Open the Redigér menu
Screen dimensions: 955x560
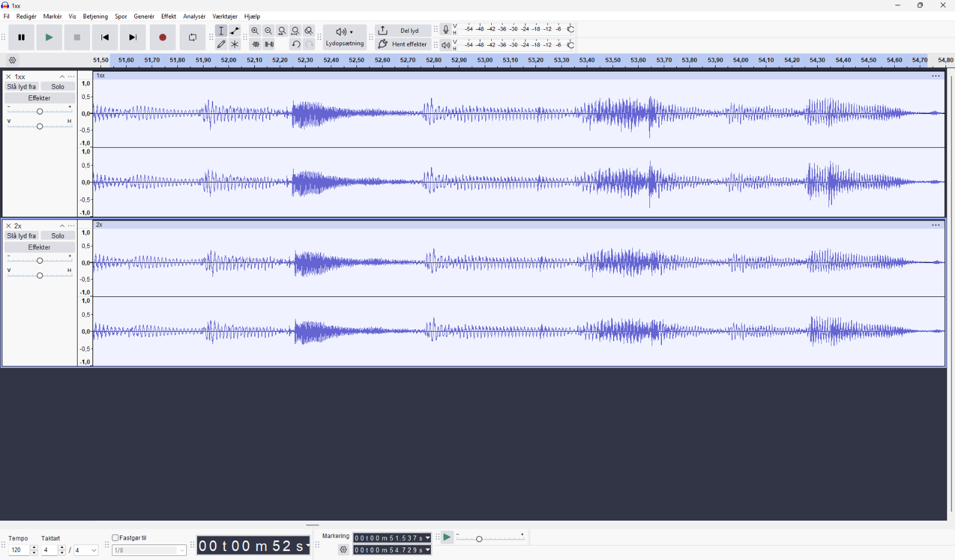[x=26, y=17]
